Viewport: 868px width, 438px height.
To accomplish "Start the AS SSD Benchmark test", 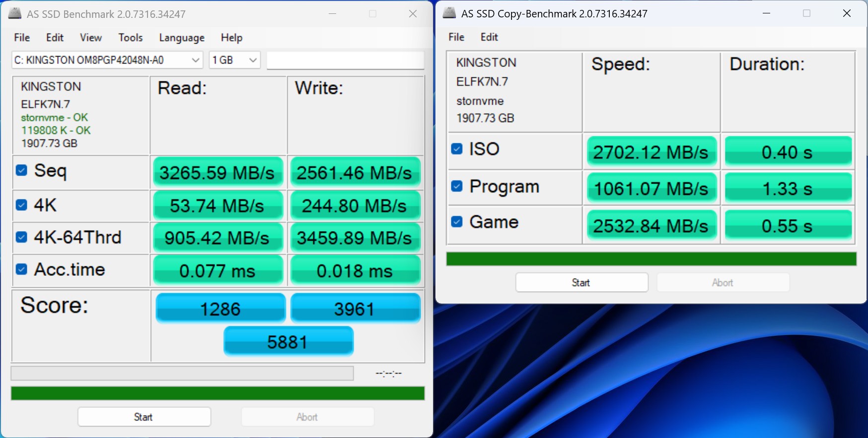I will pos(144,417).
